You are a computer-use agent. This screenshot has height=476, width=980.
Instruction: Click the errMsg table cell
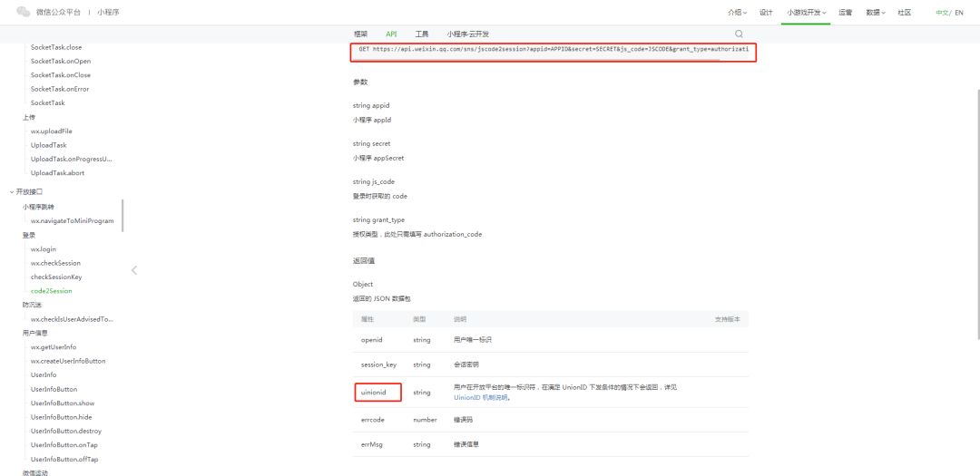coord(371,444)
